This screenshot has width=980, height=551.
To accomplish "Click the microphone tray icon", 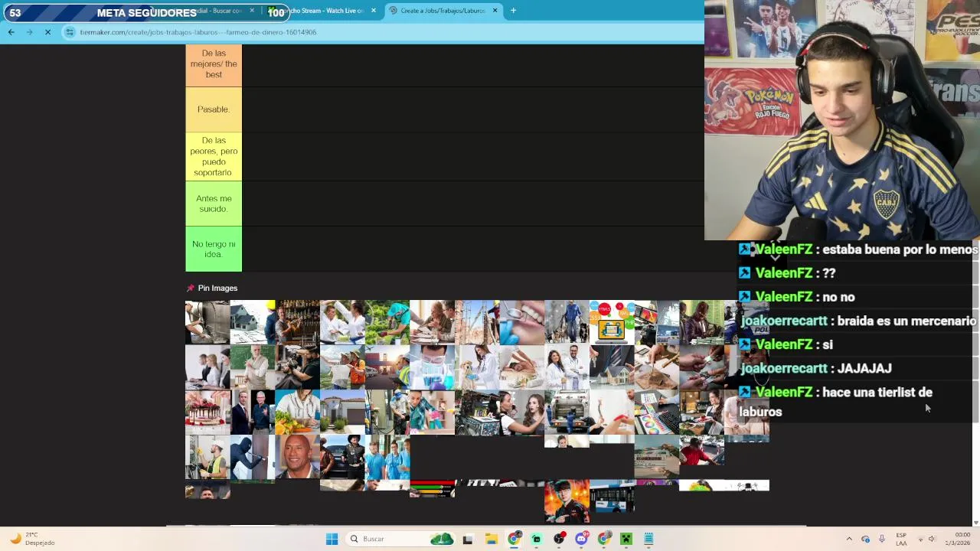I will coord(882,539).
